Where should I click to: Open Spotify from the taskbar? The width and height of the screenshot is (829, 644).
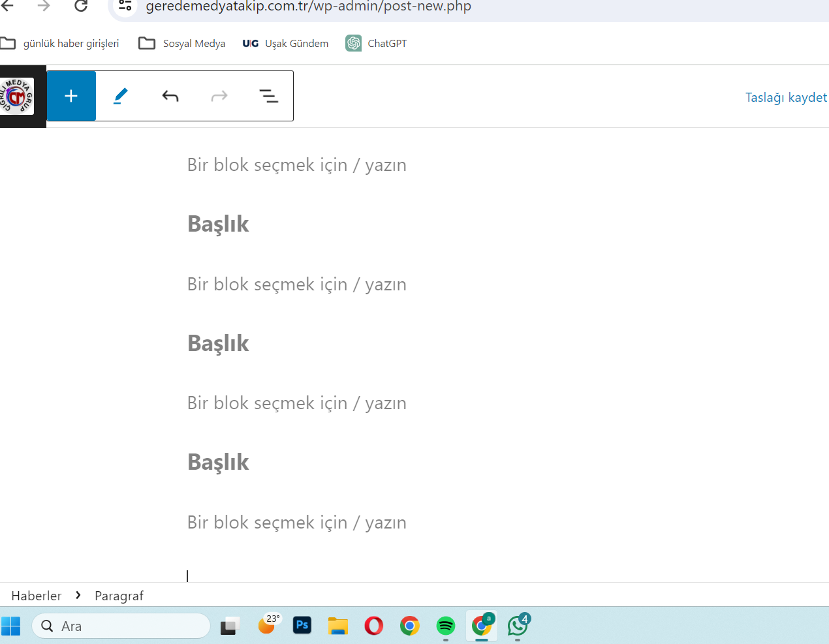446,626
